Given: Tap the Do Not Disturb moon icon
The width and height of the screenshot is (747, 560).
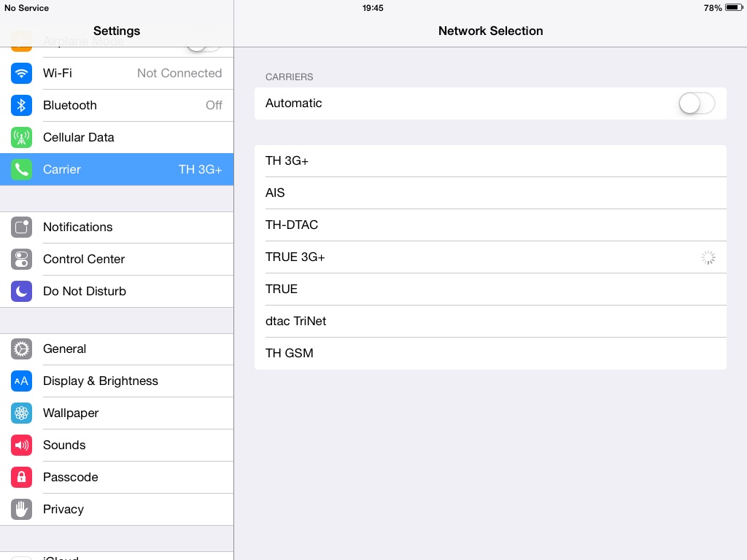Looking at the screenshot, I should click(21, 292).
